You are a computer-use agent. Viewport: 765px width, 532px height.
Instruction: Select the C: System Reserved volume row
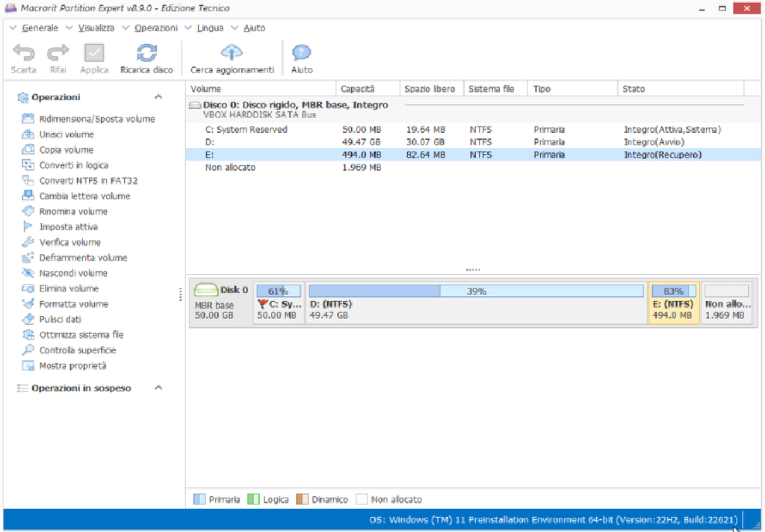pos(473,129)
